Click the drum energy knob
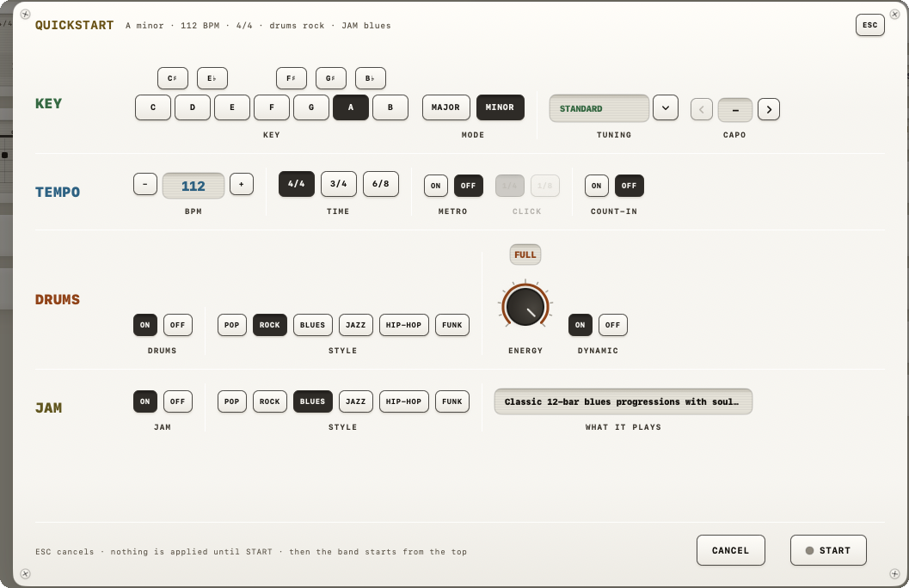Screen dimensions: 909x588 [x=525, y=306]
